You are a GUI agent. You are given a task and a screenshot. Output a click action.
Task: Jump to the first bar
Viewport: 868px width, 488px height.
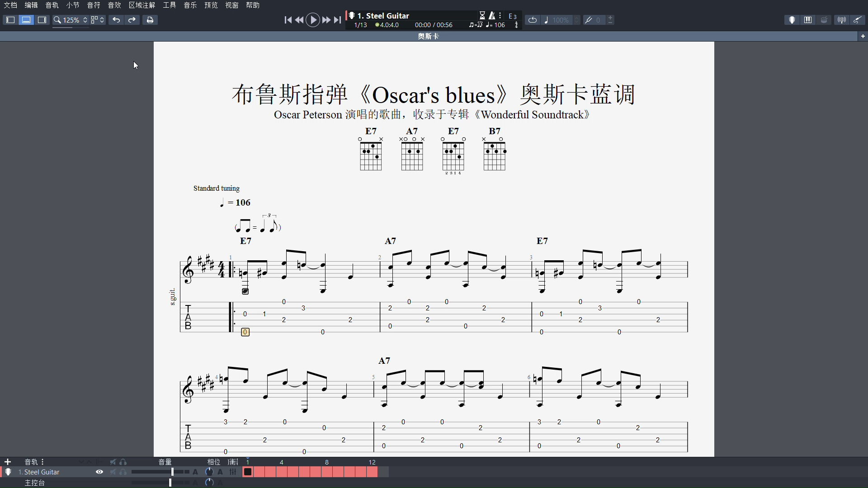(288, 20)
